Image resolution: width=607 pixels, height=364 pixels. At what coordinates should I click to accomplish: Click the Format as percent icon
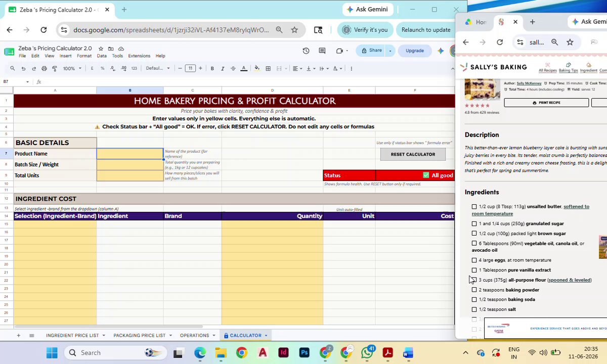click(x=102, y=68)
